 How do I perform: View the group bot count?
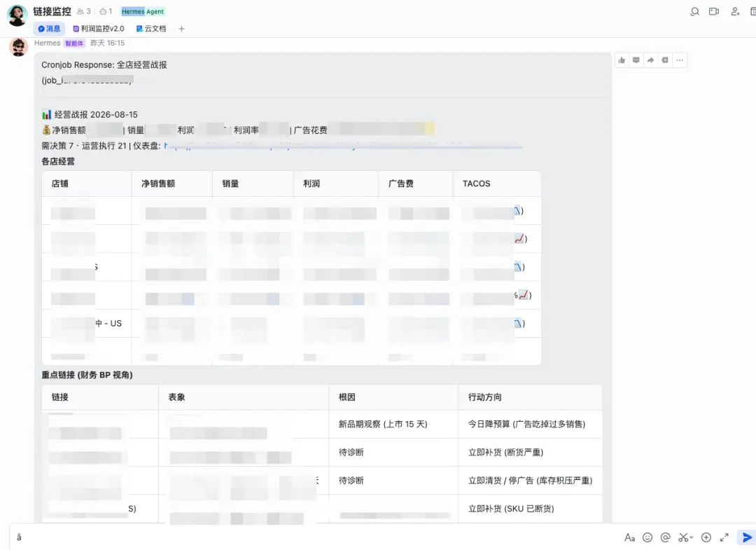[106, 11]
